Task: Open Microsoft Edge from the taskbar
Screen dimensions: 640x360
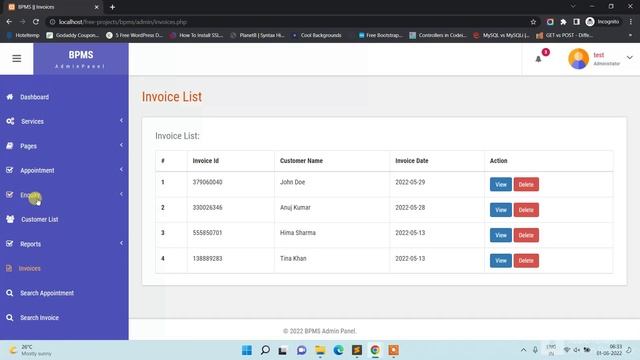Action: pyautogui.click(x=338, y=350)
